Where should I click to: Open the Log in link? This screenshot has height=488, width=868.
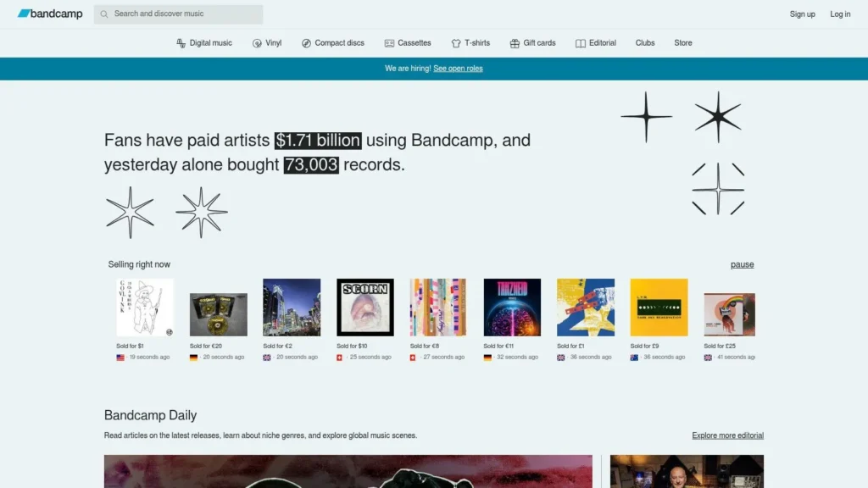[x=840, y=14]
